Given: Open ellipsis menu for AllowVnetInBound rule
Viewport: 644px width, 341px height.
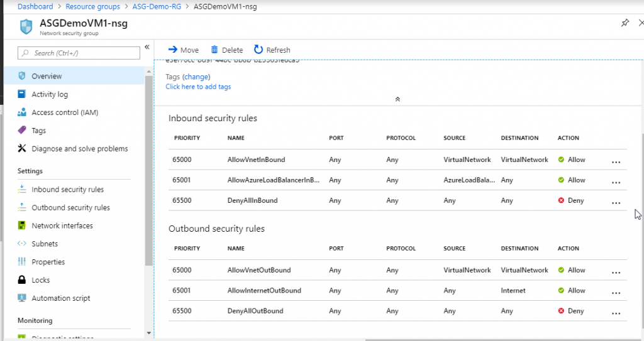Looking at the screenshot, I should pyautogui.click(x=616, y=161).
